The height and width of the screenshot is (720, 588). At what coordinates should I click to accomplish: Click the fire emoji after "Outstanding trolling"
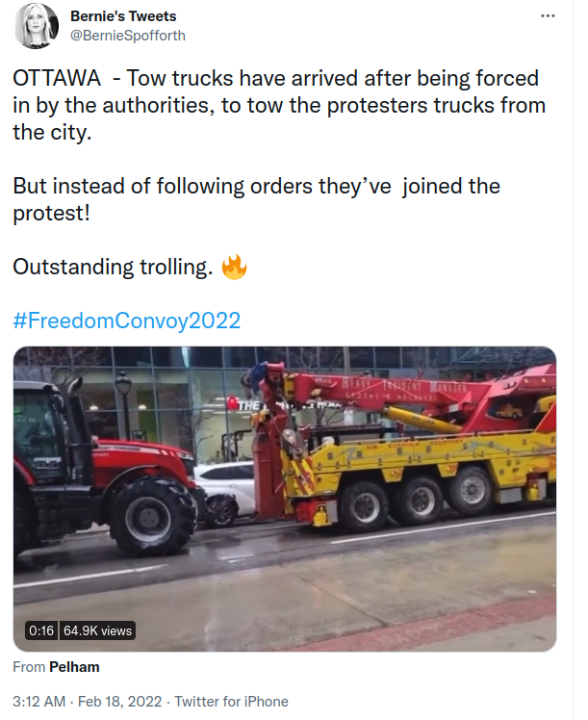234,267
